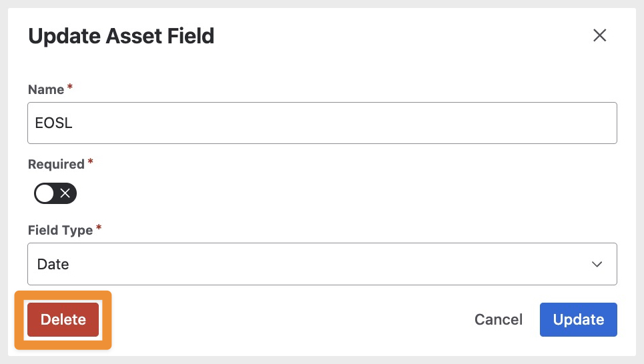The image size is (644, 364).
Task: Click the X mark inside the Required switch
Action: pos(65,194)
